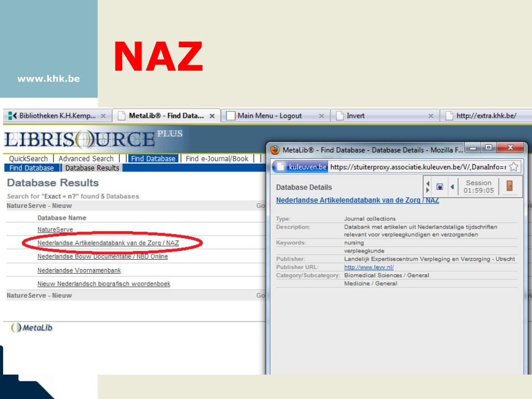Select Find e-Journal/Book in the navigation
Screen dimensions: 532x399
[x=217, y=159]
